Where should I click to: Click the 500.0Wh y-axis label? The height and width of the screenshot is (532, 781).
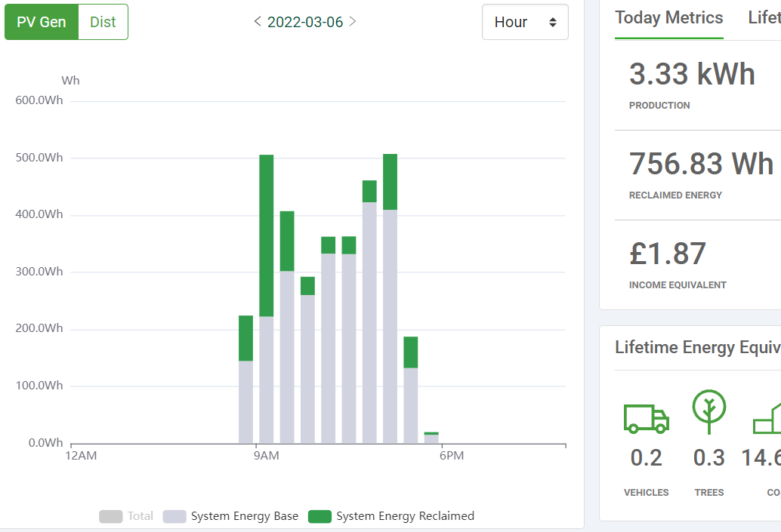click(39, 157)
